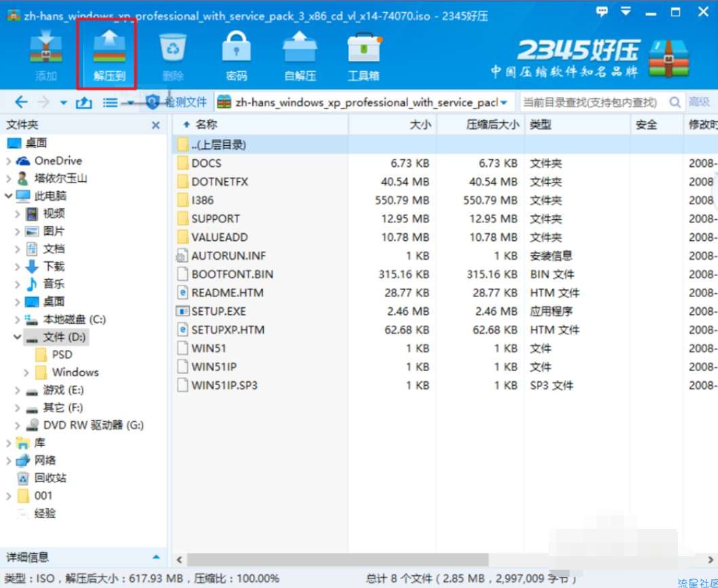Click 检测文件 shield button
718x588 pixels.
click(176, 102)
